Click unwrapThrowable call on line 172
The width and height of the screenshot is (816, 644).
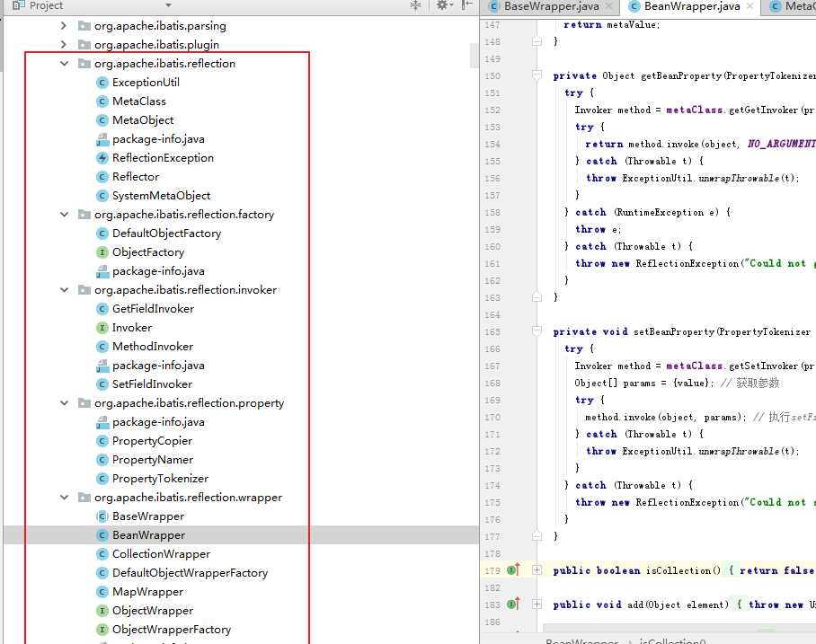[739, 451]
